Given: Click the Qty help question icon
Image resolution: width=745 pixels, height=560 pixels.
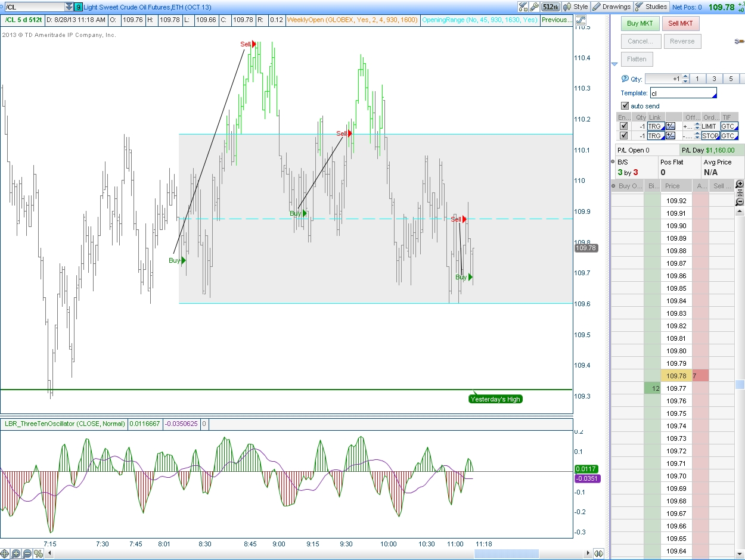Looking at the screenshot, I should click(625, 79).
